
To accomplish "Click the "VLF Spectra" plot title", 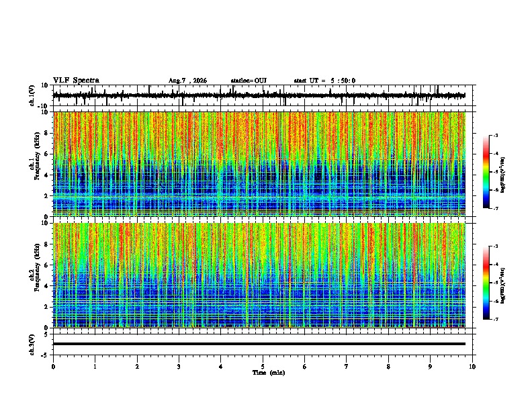I will (x=76, y=81).
